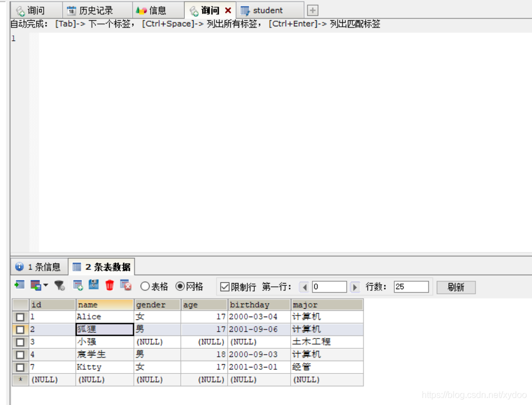Check the row checkbox for 狐狸
The image size is (532, 405).
point(20,329)
